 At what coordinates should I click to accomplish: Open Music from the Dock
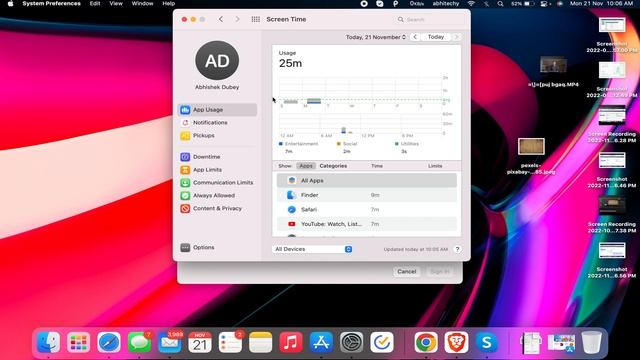[291, 342]
